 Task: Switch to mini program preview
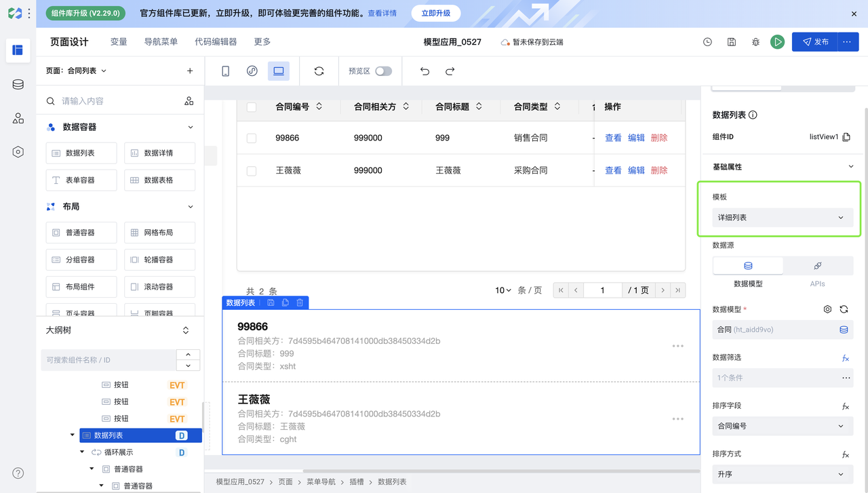pyautogui.click(x=252, y=71)
